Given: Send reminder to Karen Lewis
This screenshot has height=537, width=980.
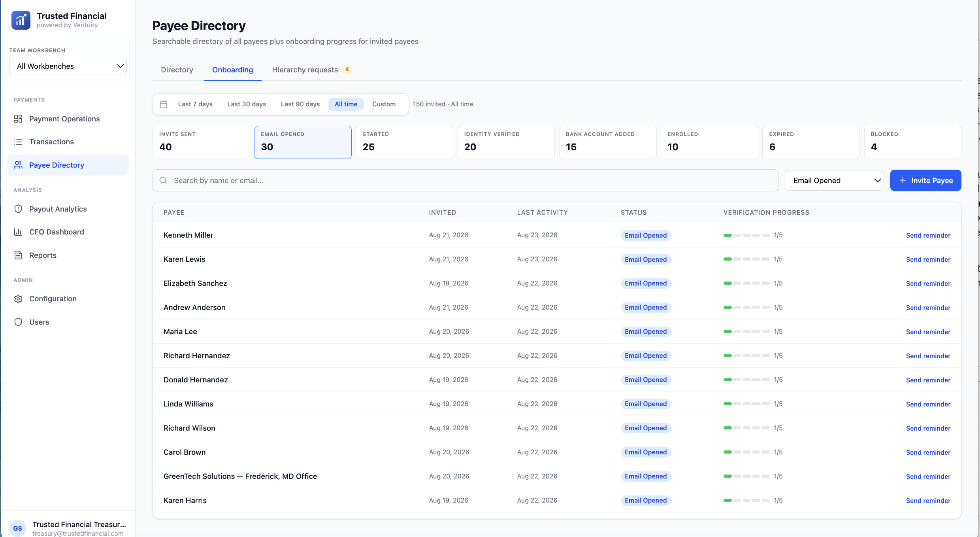Looking at the screenshot, I should [928, 259].
